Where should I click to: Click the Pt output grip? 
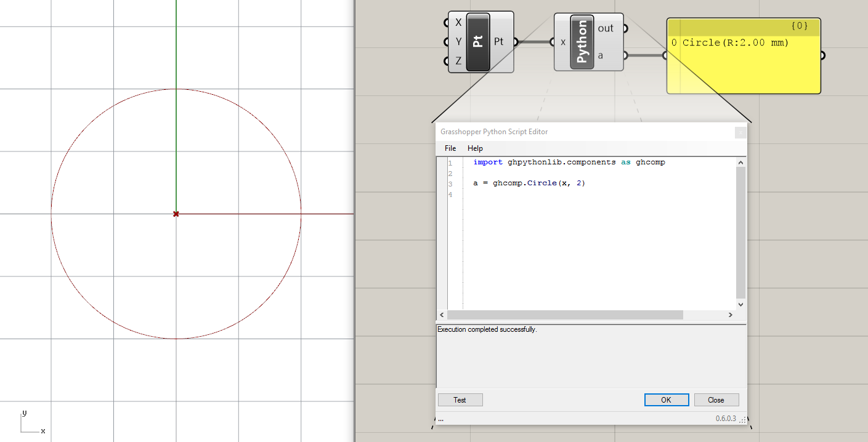point(516,41)
